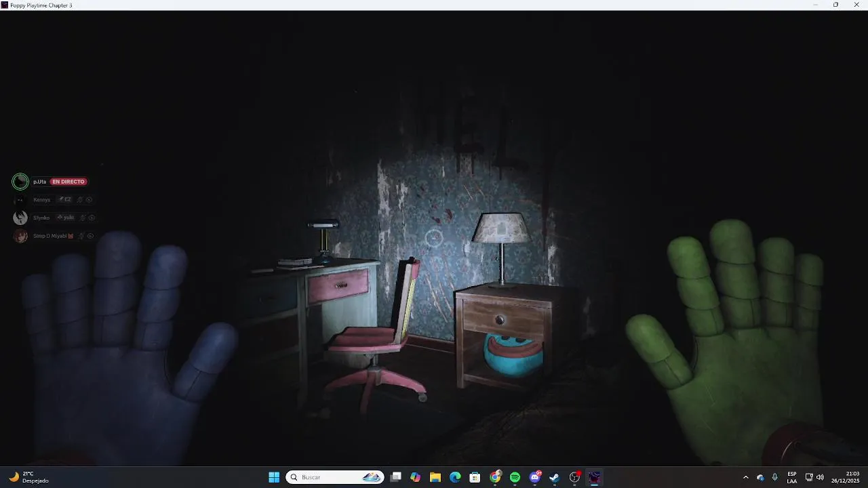Click the round icon after Simp D Miyabi's mic
868x488 pixels.
pyautogui.click(x=90, y=236)
